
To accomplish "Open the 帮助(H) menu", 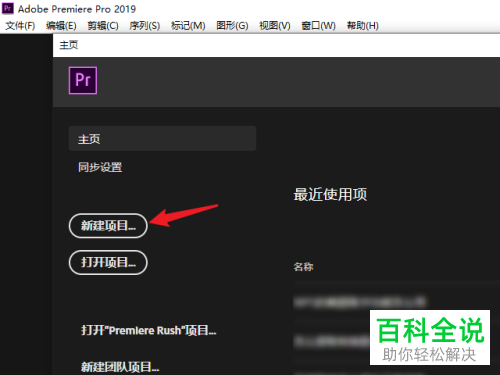I will coord(362,26).
